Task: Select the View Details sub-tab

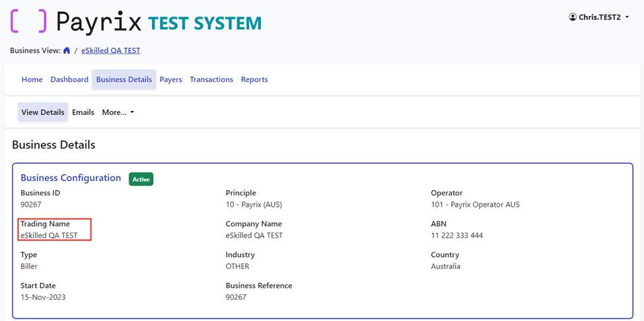Action: coord(43,112)
